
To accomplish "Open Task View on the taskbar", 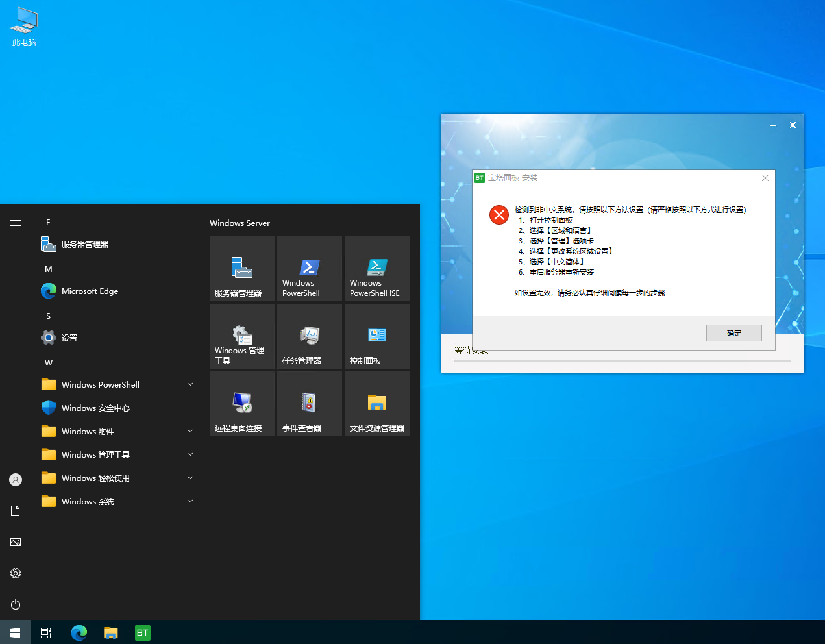I will pyautogui.click(x=46, y=632).
